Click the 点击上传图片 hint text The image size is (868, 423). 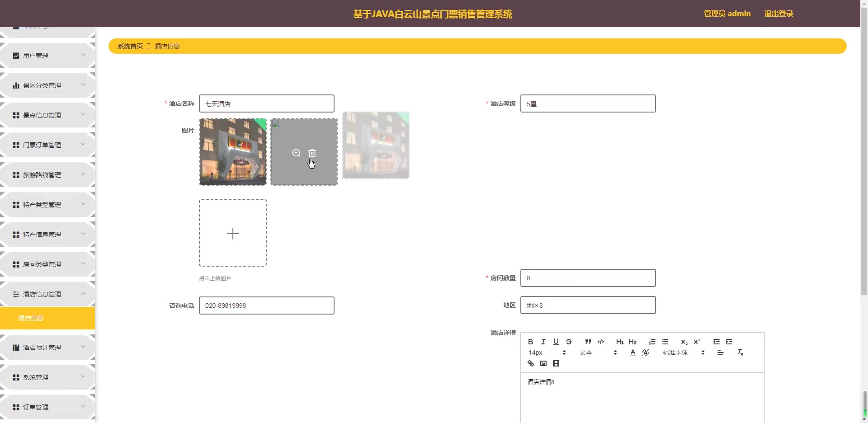[x=215, y=278]
